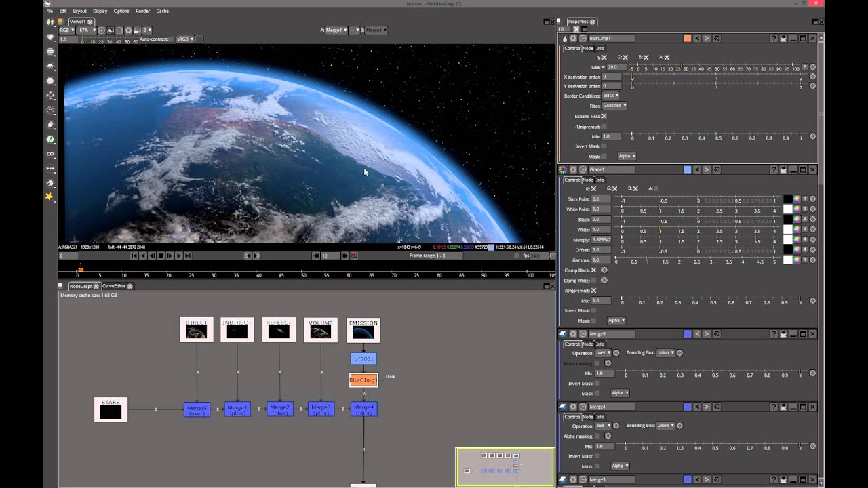Screen dimensions: 868x488
Task: Toggle the viewer checkerboard background icon
Action: click(199, 39)
